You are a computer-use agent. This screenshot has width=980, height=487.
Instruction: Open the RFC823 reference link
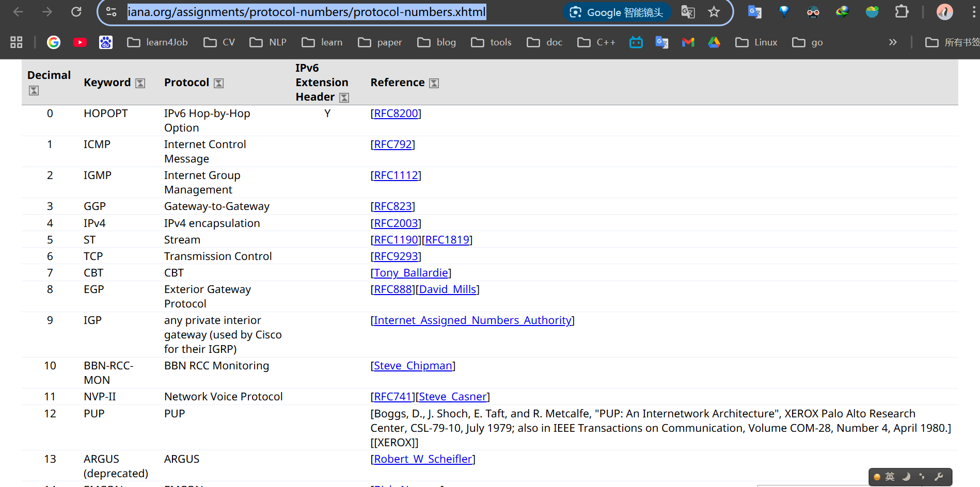393,206
